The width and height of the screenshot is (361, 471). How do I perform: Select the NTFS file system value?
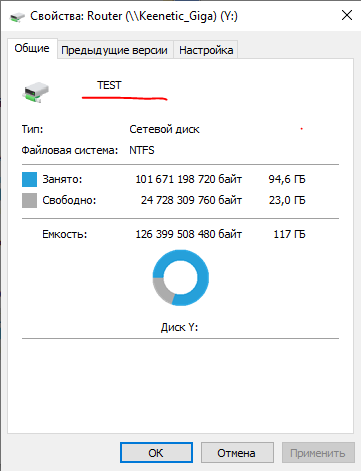coord(142,150)
